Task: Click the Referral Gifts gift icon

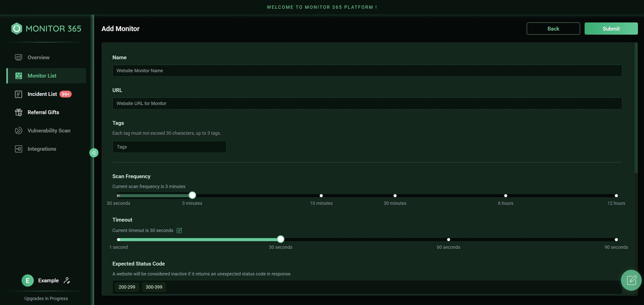Action: pyautogui.click(x=19, y=112)
